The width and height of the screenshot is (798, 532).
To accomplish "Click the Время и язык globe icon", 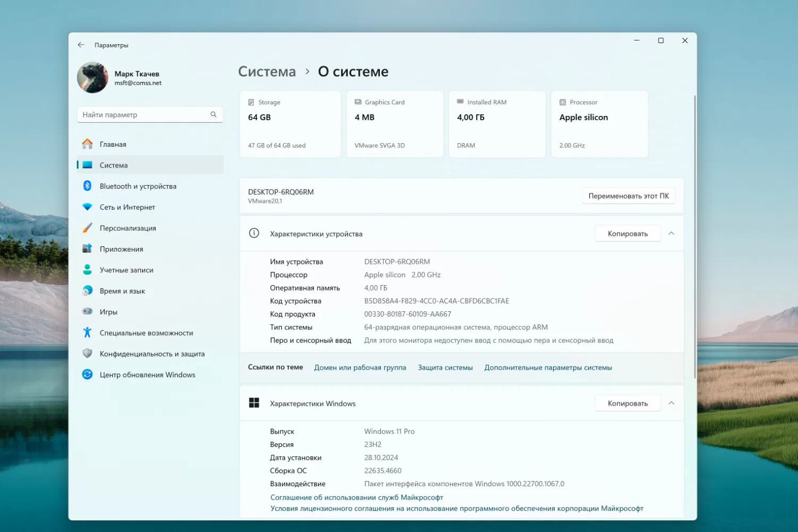I will point(87,290).
